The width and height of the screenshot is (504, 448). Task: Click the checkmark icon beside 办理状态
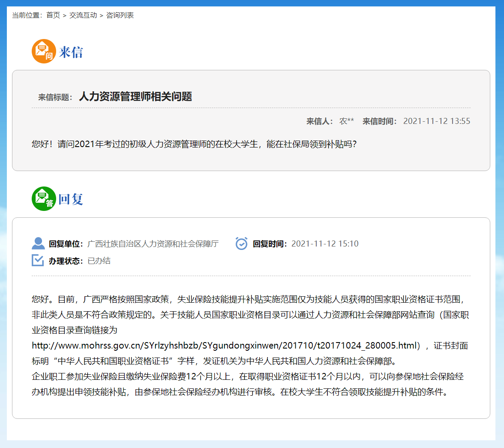(38, 260)
